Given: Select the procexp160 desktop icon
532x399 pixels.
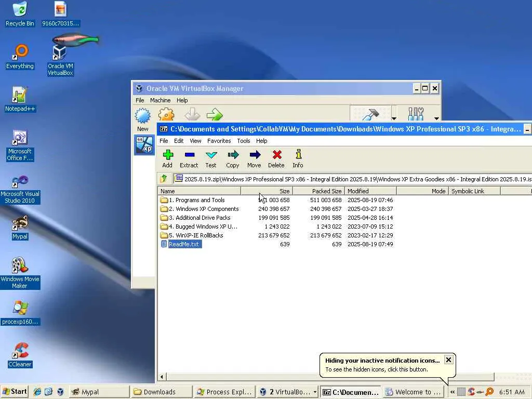Looking at the screenshot, I should (20, 313).
